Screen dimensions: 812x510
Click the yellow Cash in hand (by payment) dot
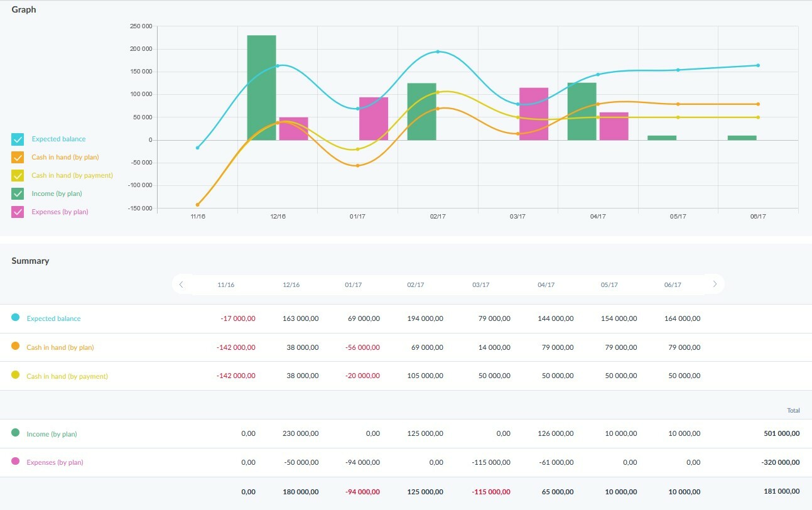tap(16, 376)
